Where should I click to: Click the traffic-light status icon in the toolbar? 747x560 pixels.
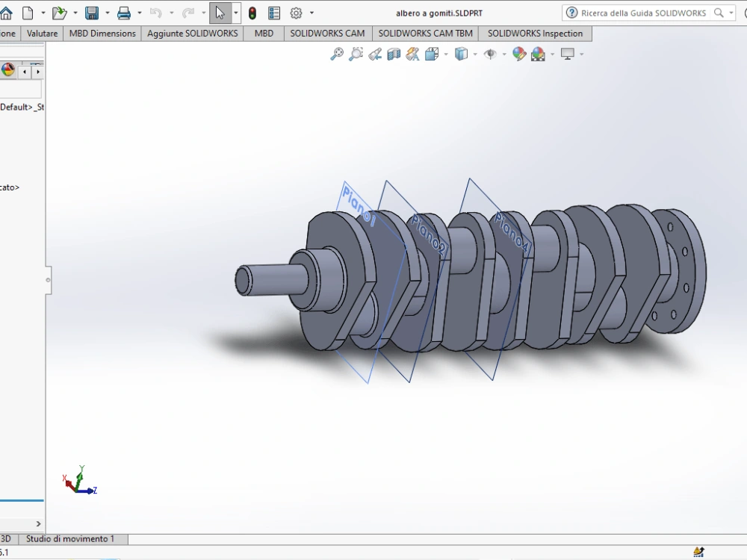[252, 13]
